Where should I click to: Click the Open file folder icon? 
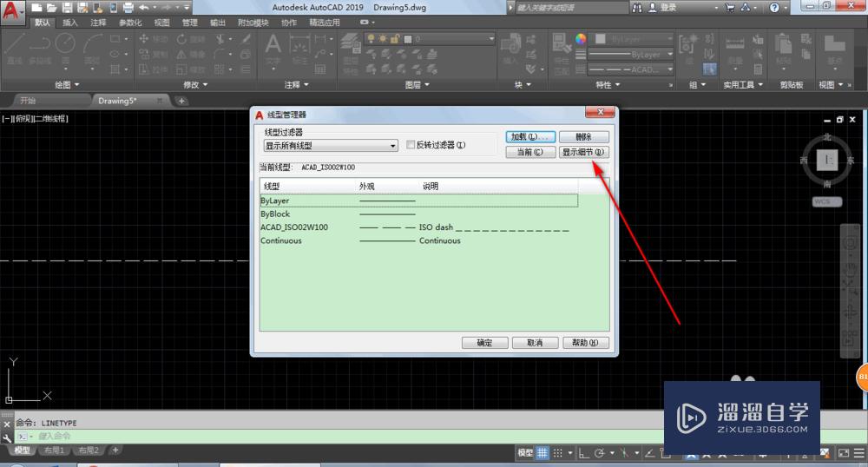point(51,8)
